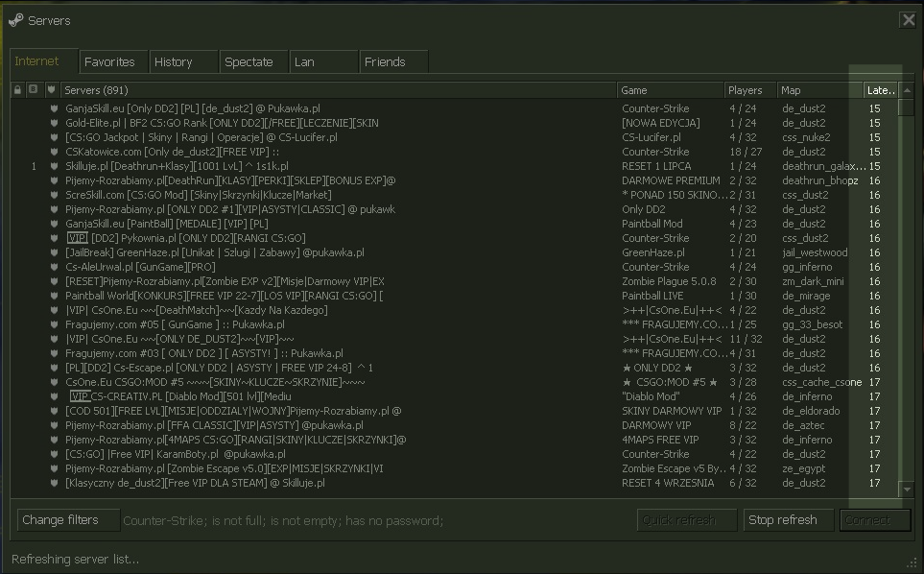Click shield icon of JailBreak GreenHaze.pl row
924x574 pixels.
tap(55, 252)
